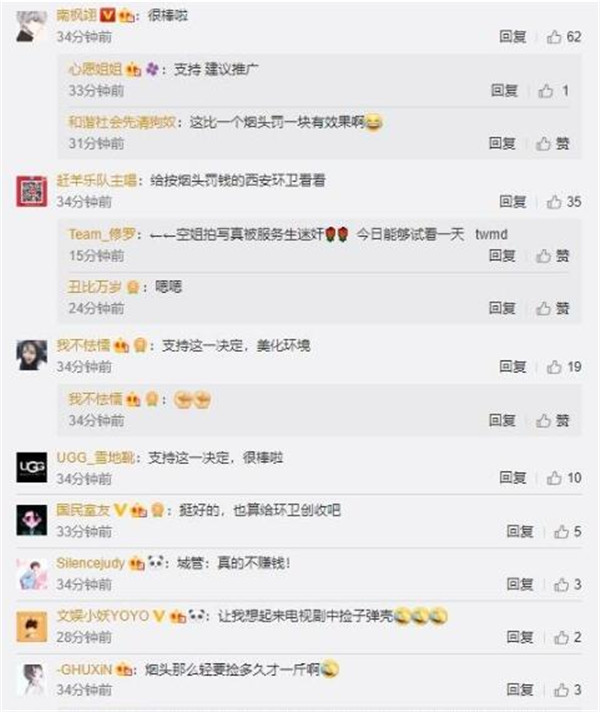Image resolution: width=600 pixels, height=712 pixels.
Task: Open the UGG logo avatar
Action: click(32, 467)
